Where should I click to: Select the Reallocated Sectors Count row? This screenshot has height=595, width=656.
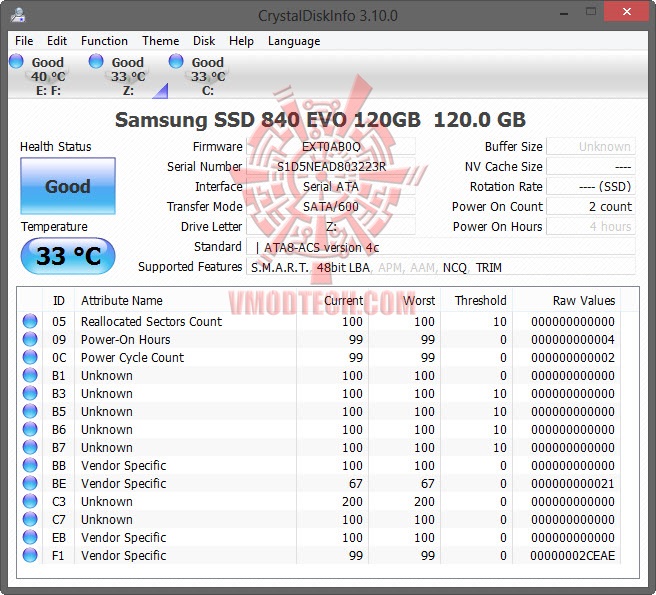(x=319, y=321)
